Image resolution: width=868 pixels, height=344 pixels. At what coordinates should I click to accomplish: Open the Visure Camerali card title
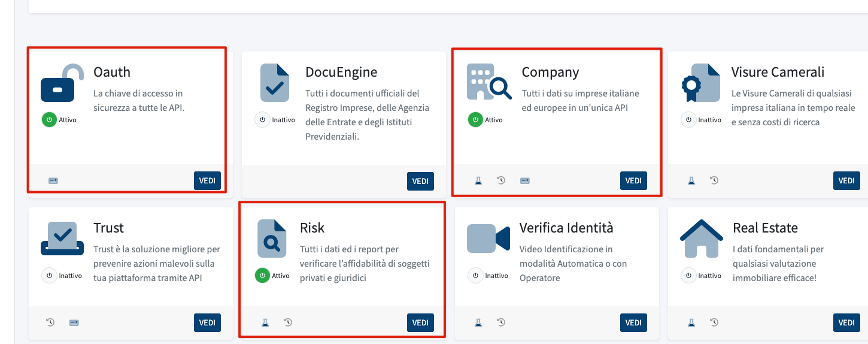(778, 73)
